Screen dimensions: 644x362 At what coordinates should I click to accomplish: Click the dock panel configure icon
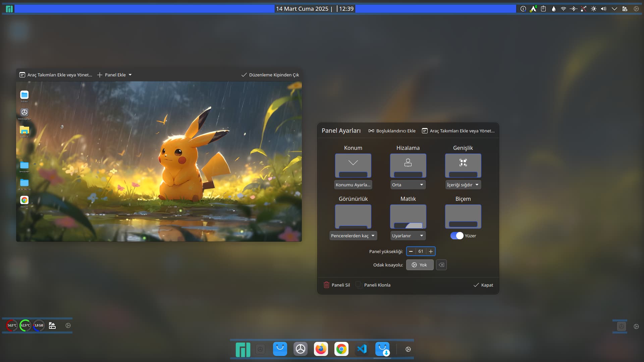(x=408, y=349)
